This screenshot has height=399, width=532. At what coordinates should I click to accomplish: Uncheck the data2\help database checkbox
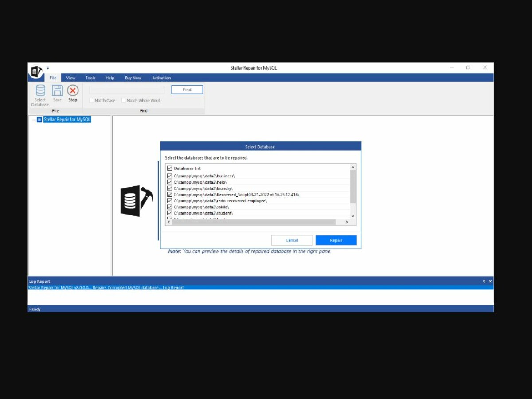[x=169, y=182]
